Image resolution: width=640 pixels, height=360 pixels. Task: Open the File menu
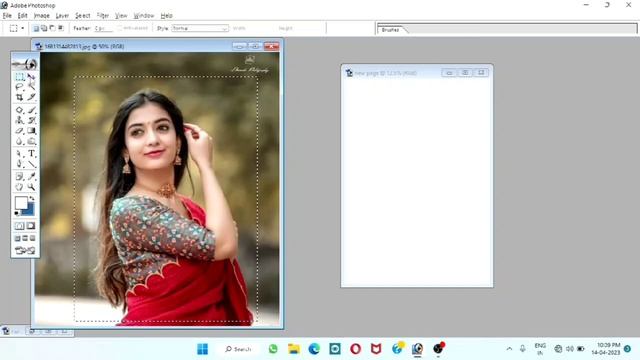click(7, 16)
